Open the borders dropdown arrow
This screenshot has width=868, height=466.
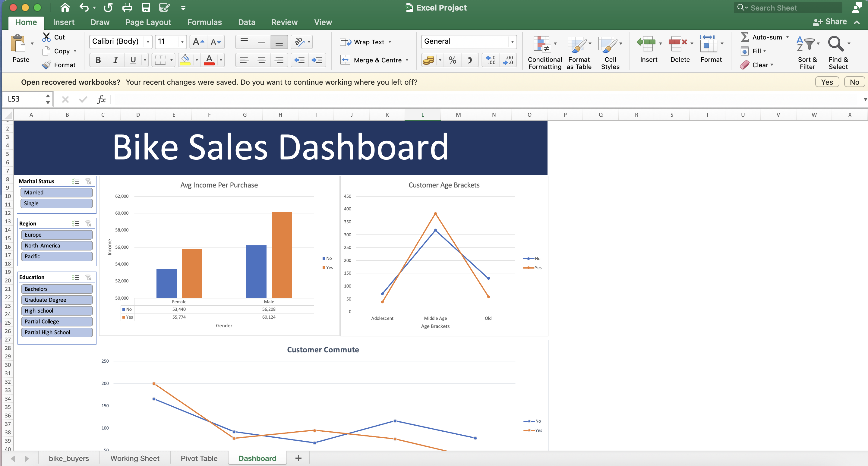pos(172,60)
